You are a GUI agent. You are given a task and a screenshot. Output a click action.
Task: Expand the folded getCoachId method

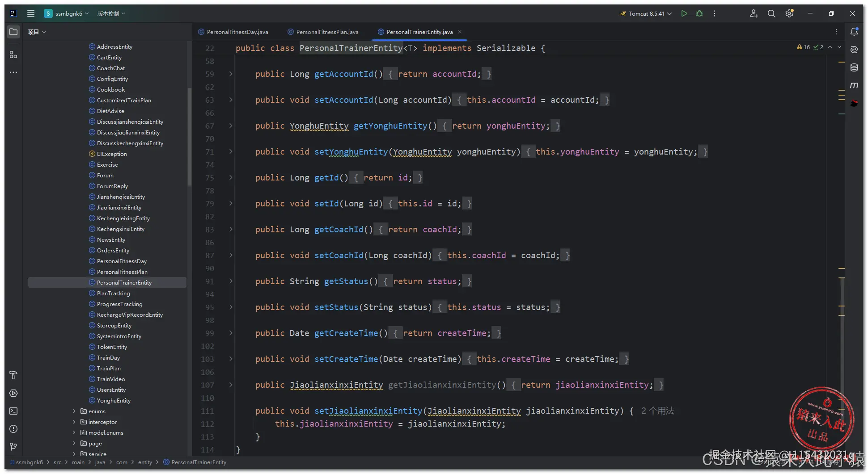click(231, 229)
